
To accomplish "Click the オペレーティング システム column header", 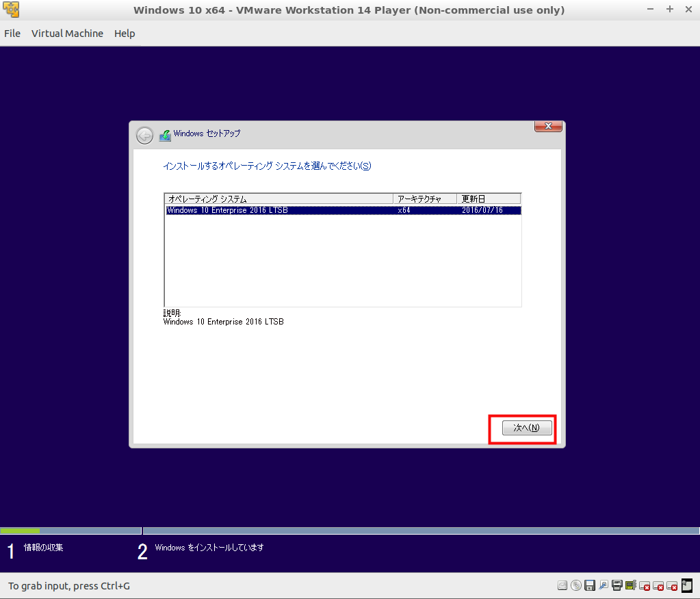I will [279, 199].
